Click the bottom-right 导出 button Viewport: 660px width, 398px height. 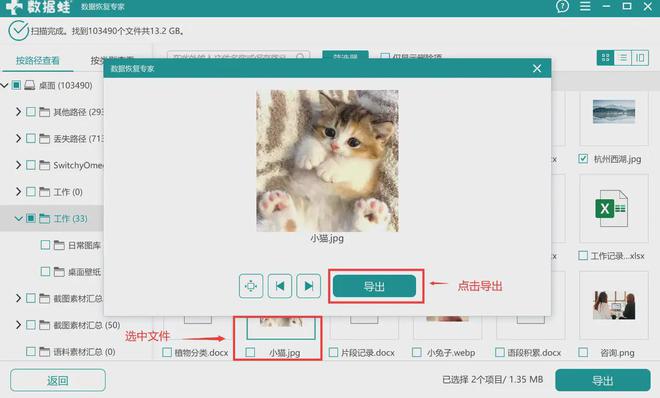[x=602, y=380]
